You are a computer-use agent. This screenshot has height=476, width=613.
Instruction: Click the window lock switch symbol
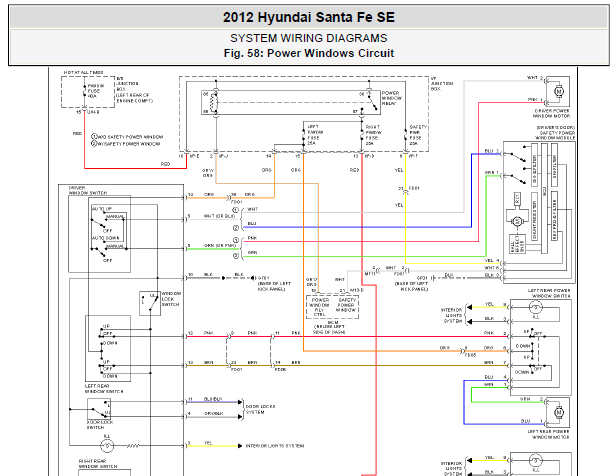(x=150, y=303)
